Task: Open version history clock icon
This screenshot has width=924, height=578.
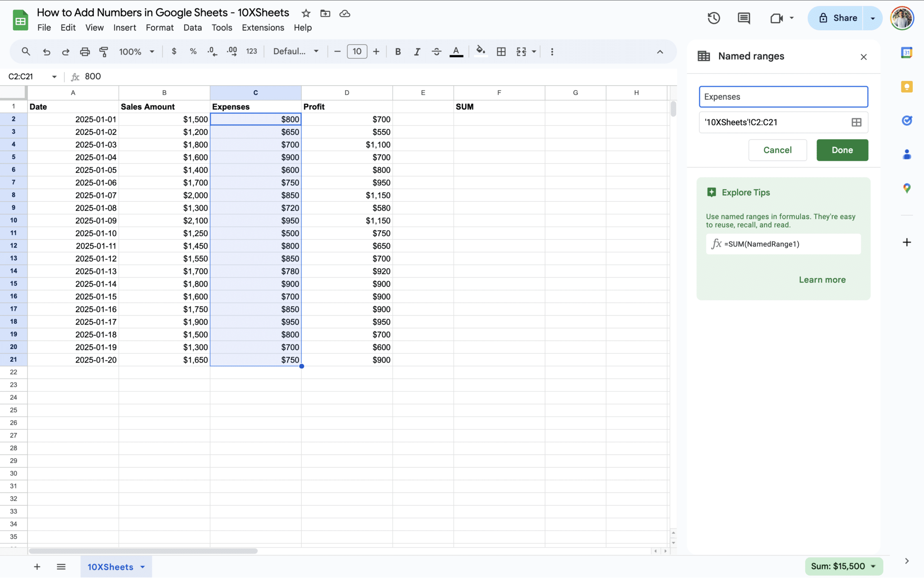Action: click(714, 18)
